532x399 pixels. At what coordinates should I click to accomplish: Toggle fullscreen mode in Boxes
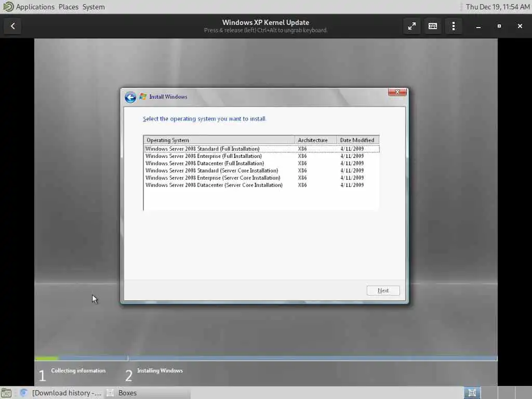coord(412,26)
